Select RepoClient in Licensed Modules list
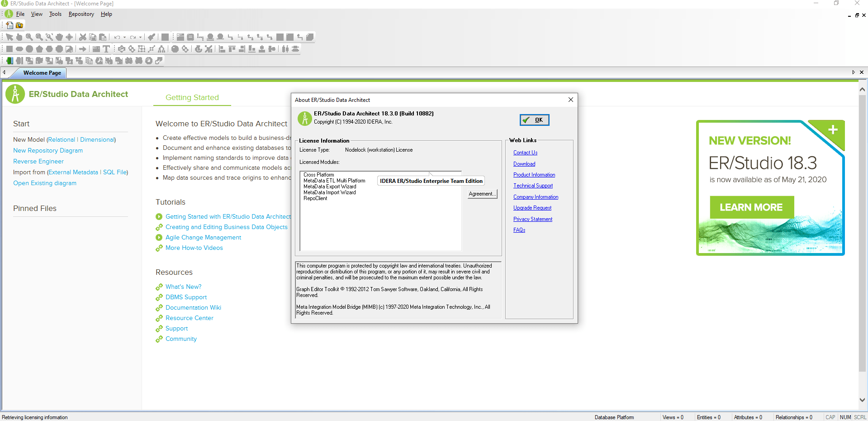The width and height of the screenshot is (868, 421). (x=315, y=198)
